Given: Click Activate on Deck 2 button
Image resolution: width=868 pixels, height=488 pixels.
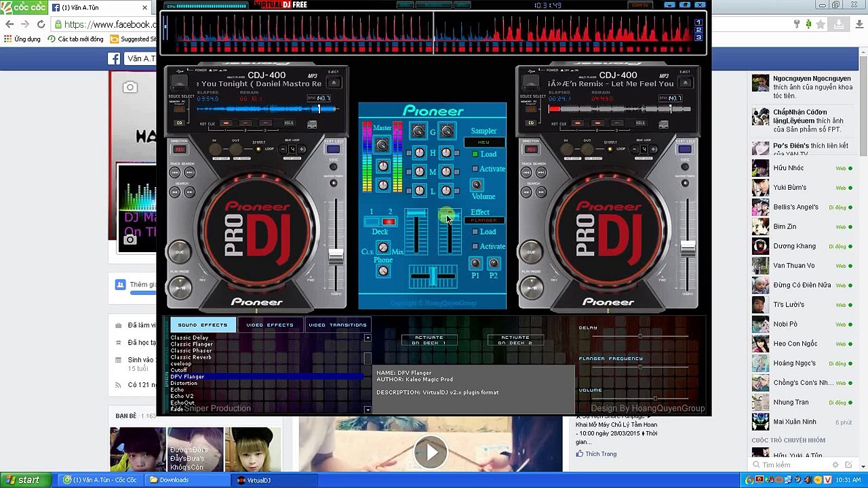Looking at the screenshot, I should [x=515, y=340].
